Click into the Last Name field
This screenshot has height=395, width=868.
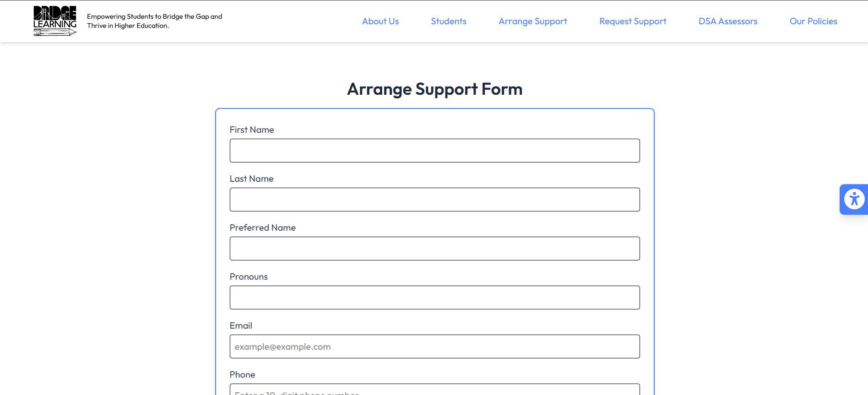tap(434, 200)
